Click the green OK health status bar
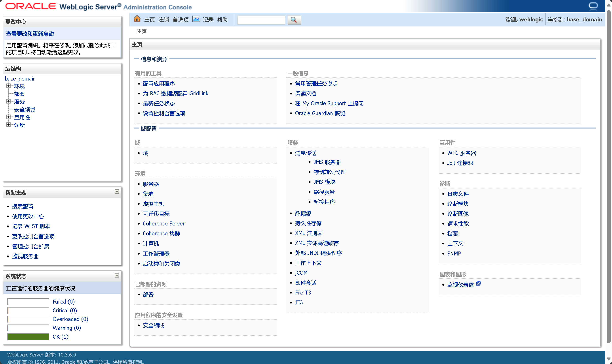The height and width of the screenshot is (364, 612). [28, 337]
